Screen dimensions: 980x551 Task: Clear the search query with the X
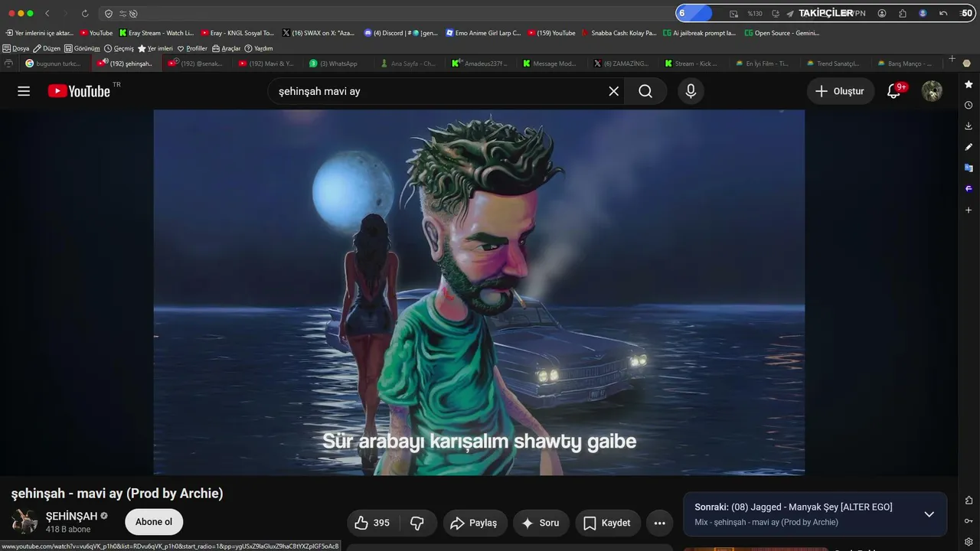pyautogui.click(x=613, y=91)
